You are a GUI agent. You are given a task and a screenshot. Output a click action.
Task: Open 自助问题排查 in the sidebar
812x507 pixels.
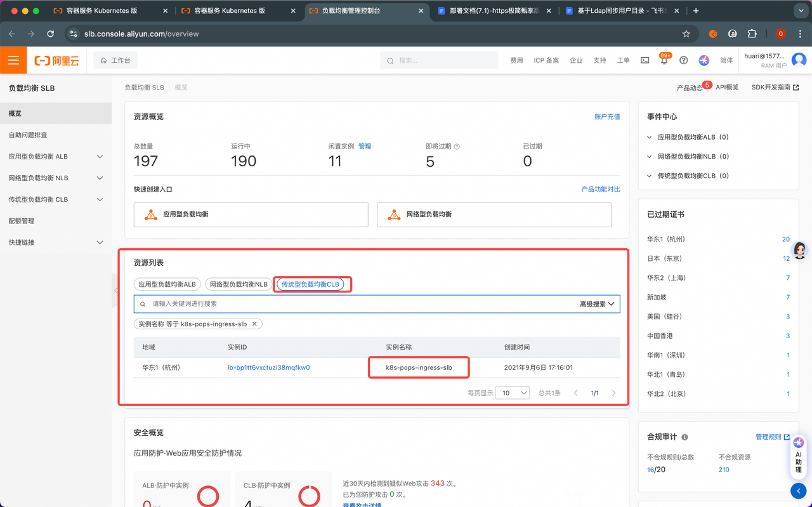pos(28,135)
